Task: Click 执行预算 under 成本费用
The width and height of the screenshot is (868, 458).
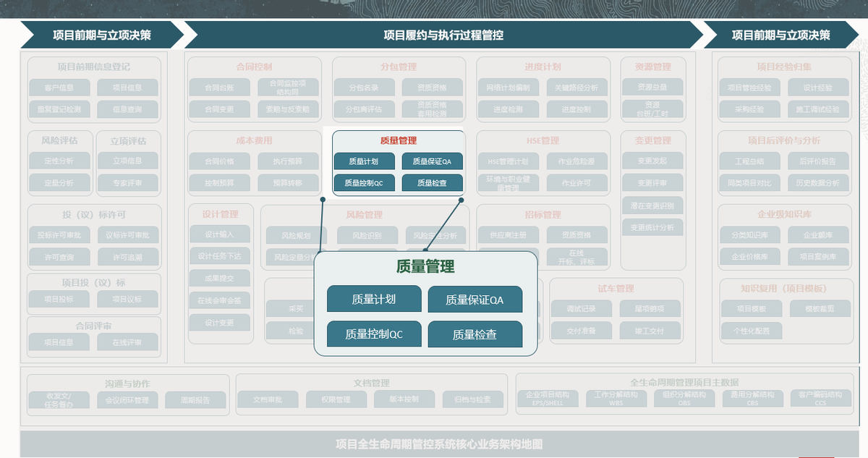Action: 288,161
